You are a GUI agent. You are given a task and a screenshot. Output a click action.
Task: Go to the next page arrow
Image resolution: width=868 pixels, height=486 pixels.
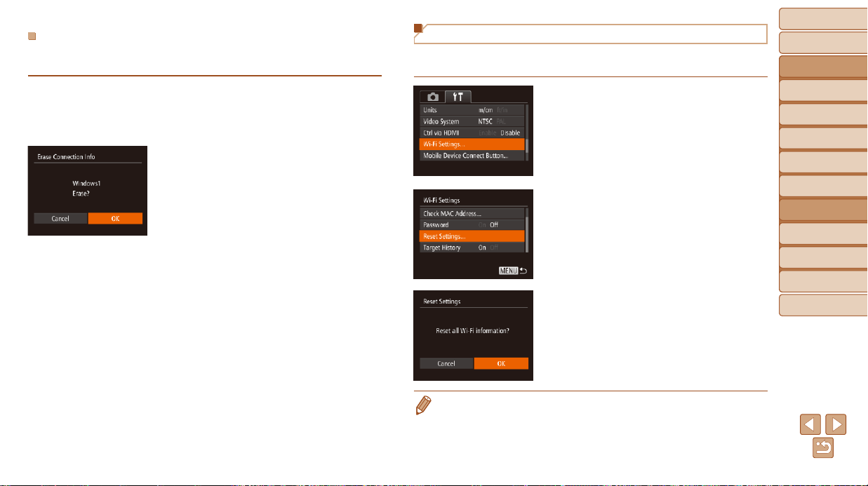tap(836, 424)
